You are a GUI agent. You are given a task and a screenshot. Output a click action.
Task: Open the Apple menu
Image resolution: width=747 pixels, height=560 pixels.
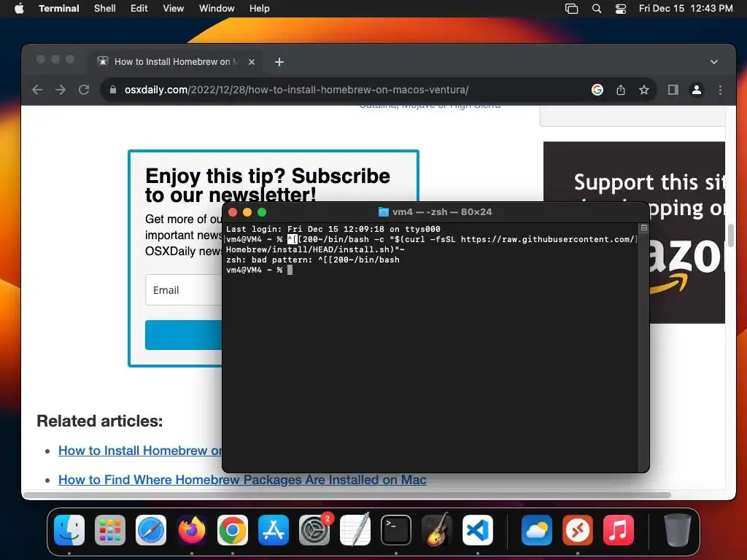pyautogui.click(x=19, y=8)
